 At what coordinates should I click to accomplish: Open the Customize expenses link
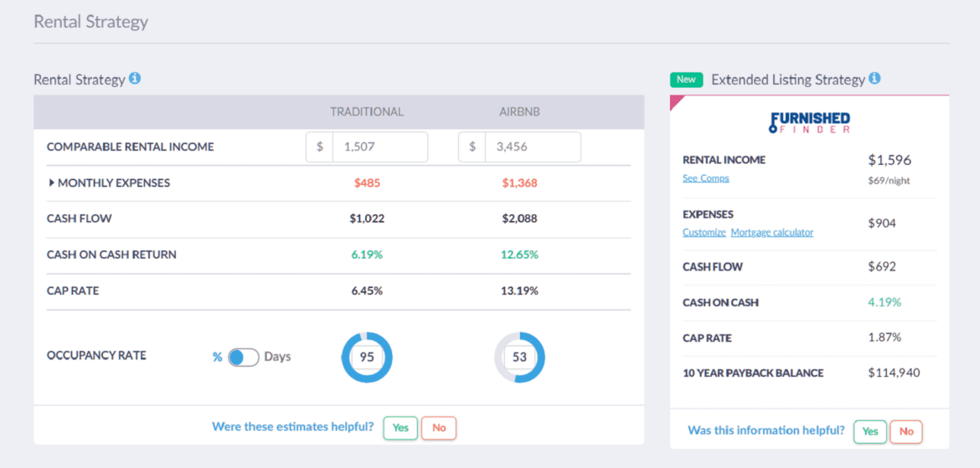coord(704,233)
